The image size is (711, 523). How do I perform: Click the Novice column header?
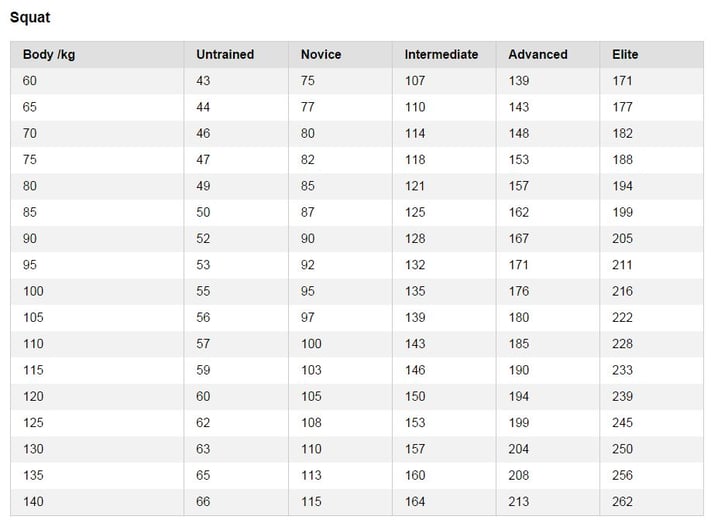(321, 54)
